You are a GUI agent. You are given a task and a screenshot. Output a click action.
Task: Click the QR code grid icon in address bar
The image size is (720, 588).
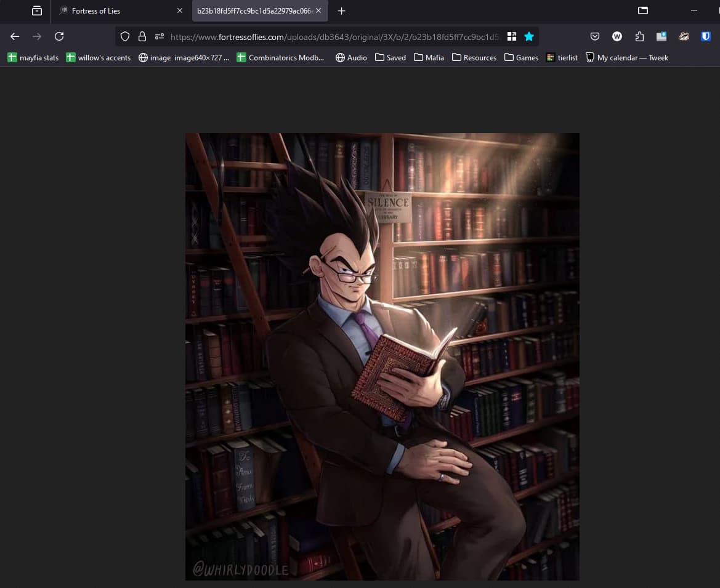click(512, 37)
